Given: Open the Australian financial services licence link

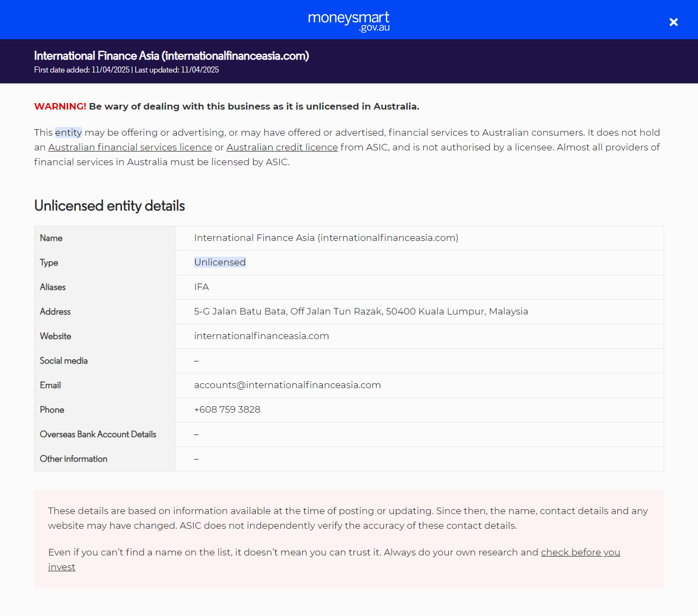Looking at the screenshot, I should (x=130, y=147).
